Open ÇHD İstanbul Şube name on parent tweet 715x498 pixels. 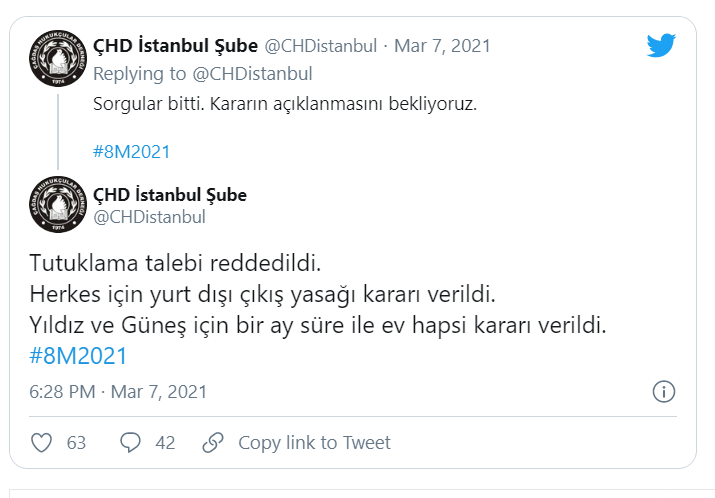[176, 46]
